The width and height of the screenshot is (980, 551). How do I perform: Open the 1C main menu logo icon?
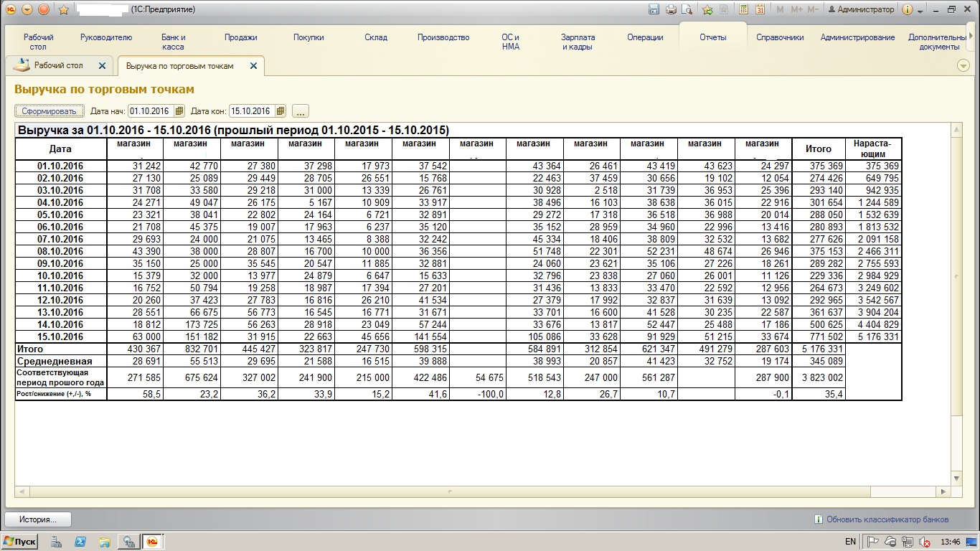pyautogui.click(x=10, y=9)
